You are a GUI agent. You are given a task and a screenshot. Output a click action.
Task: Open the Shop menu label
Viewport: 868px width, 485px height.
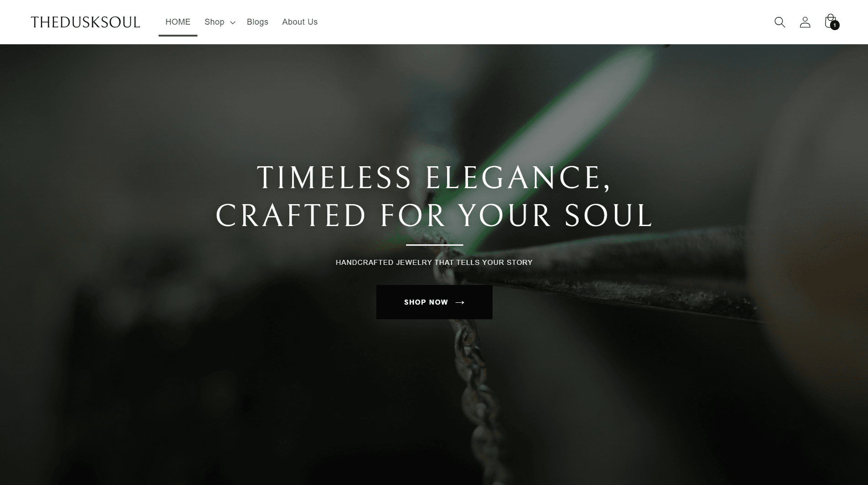click(214, 22)
